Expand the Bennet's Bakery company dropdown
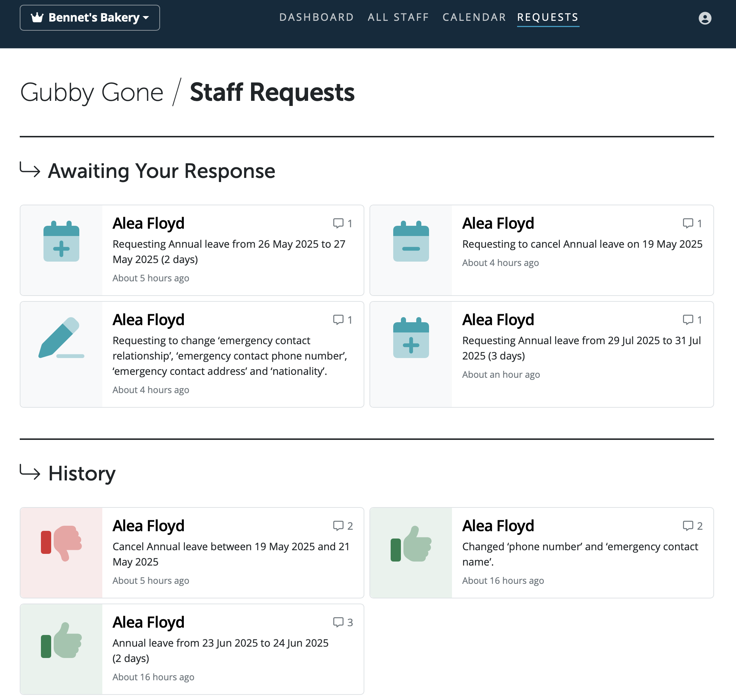The width and height of the screenshot is (736, 700). [x=90, y=18]
